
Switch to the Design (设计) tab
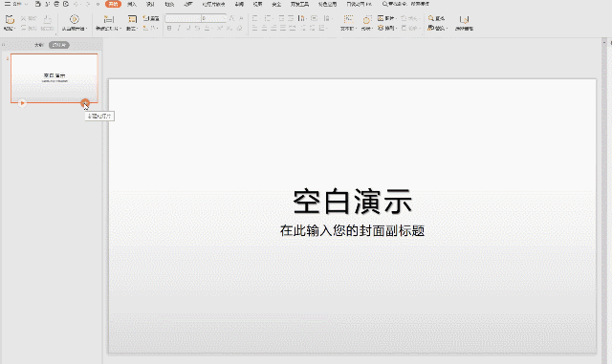click(151, 4)
